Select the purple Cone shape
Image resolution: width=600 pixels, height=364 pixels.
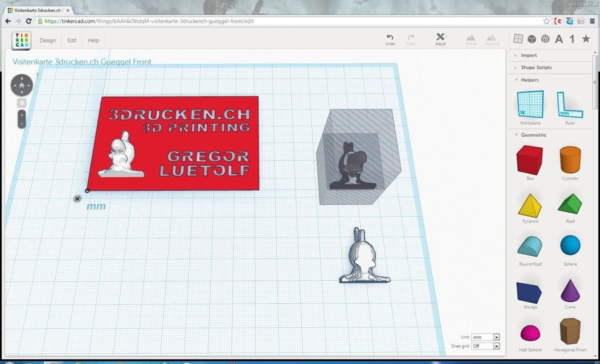[x=570, y=293]
